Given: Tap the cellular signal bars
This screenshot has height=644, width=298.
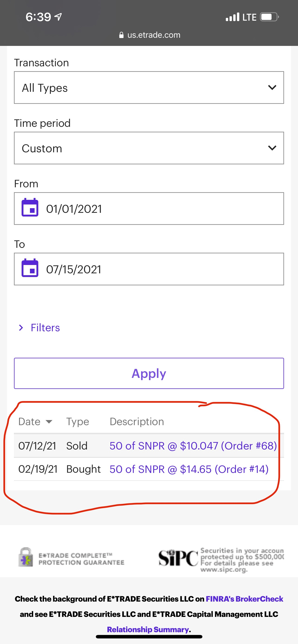Looking at the screenshot, I should coord(232,17).
